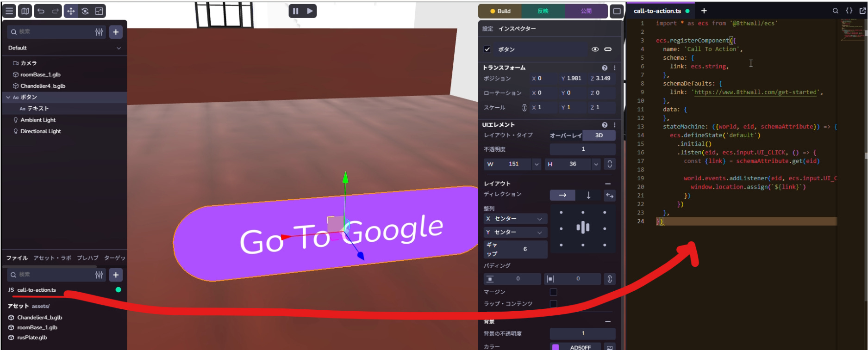Toggle the panel layout square icon

617,11
